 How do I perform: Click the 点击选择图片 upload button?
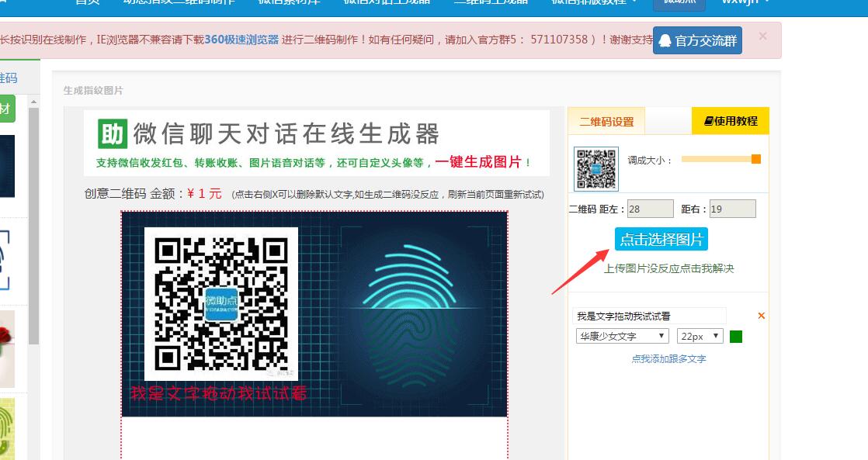tap(661, 240)
